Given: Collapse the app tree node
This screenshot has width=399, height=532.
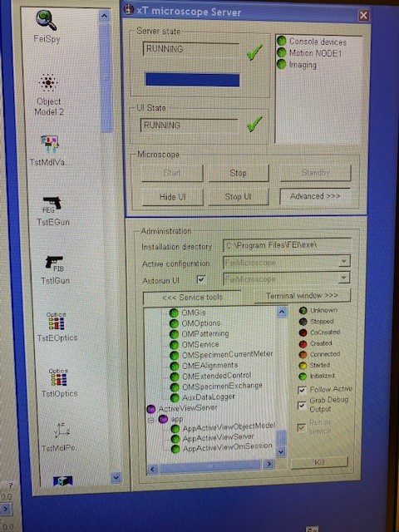Looking at the screenshot, I should pyautogui.click(x=150, y=420).
